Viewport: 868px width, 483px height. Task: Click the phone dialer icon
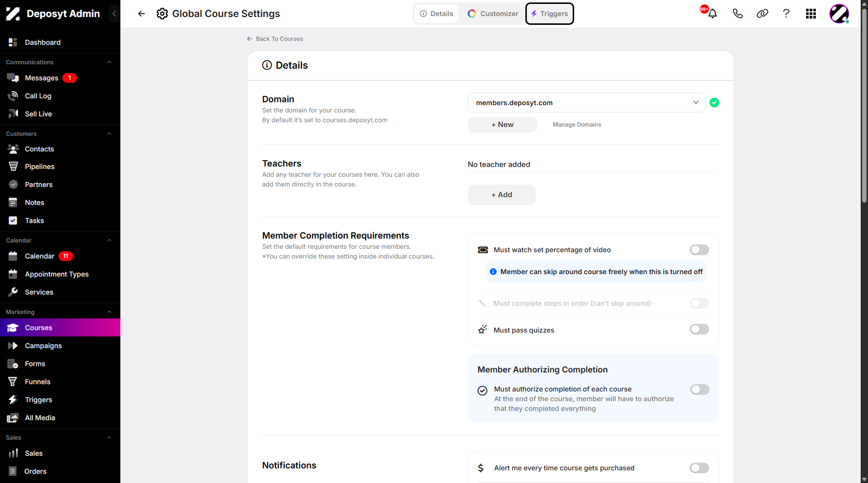tap(737, 14)
